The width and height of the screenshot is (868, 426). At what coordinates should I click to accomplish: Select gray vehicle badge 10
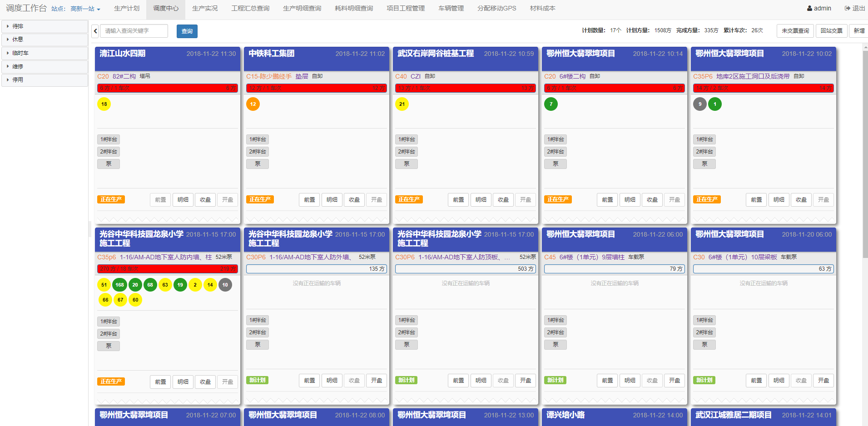tap(225, 285)
